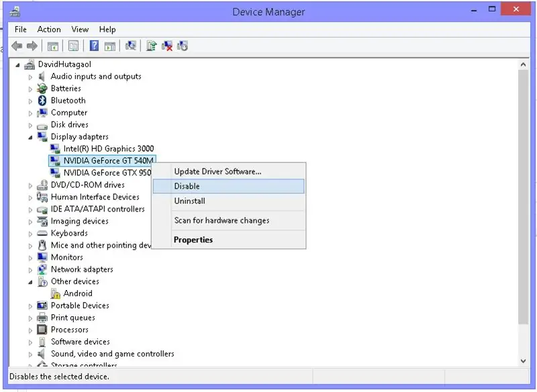Image resolution: width=537 pixels, height=392 pixels.
Task: Click the blue question mark Help icon
Action: pyautogui.click(x=94, y=46)
